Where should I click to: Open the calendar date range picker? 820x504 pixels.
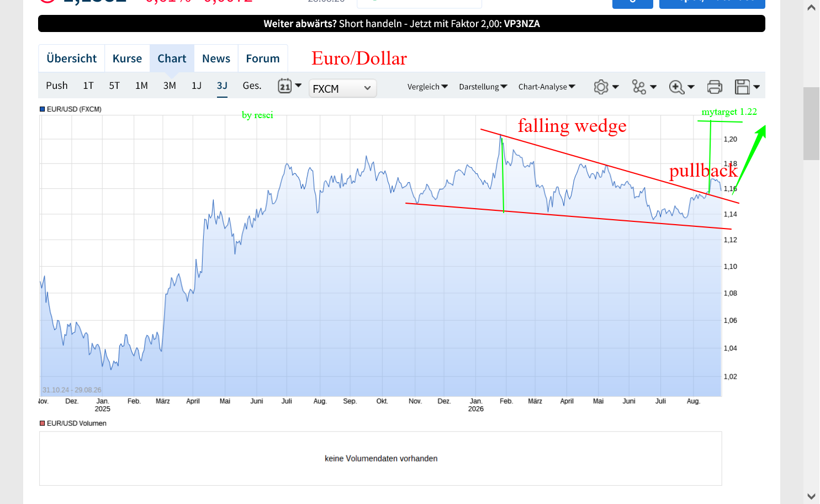click(290, 86)
